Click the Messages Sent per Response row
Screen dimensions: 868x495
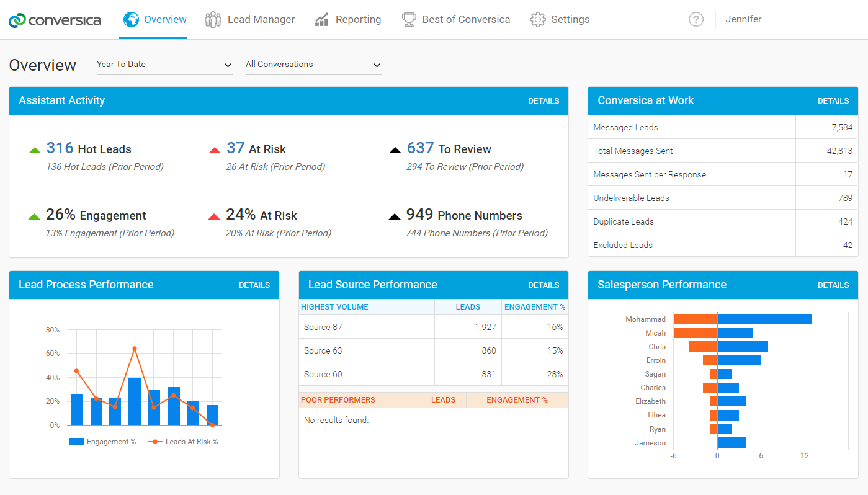[723, 174]
